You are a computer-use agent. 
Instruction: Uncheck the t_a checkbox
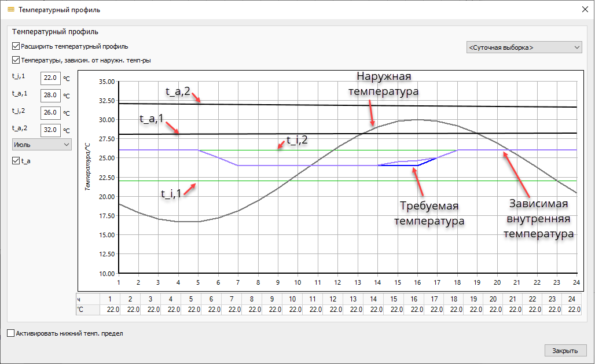point(16,160)
